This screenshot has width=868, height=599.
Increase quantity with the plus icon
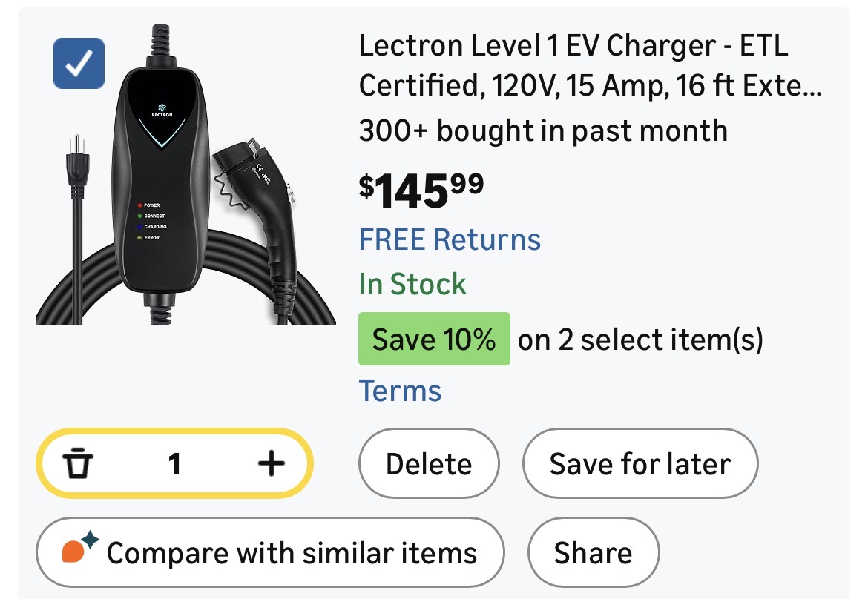point(271,464)
